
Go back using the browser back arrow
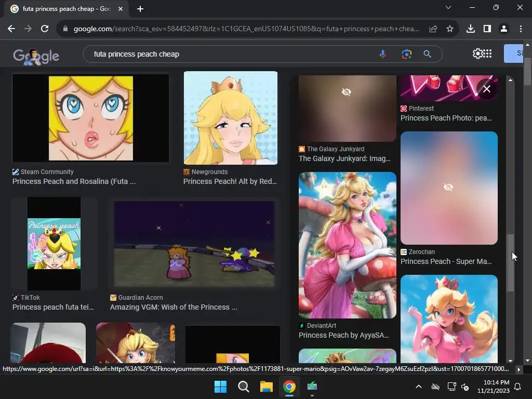point(11,29)
